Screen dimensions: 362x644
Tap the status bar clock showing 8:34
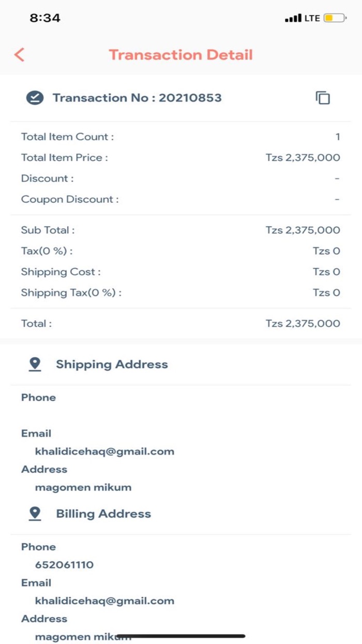click(x=45, y=18)
